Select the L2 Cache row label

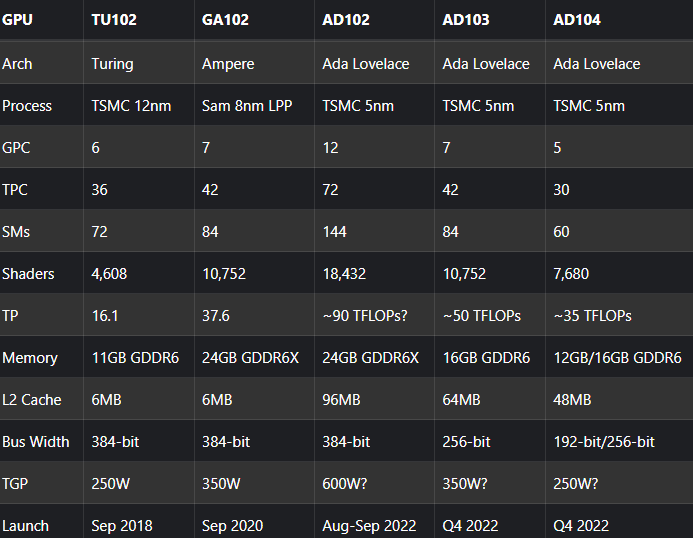coord(32,399)
